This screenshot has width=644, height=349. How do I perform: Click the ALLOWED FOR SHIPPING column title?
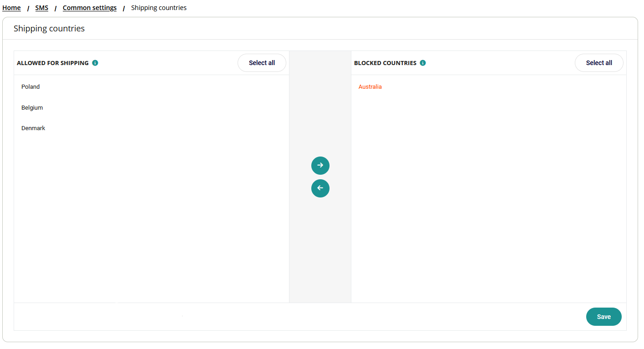click(x=53, y=63)
